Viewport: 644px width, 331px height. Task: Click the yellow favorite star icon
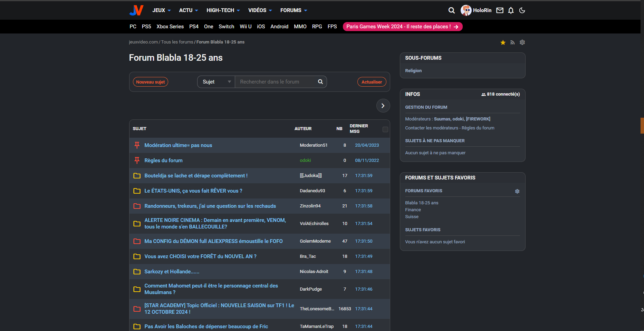pyautogui.click(x=503, y=42)
